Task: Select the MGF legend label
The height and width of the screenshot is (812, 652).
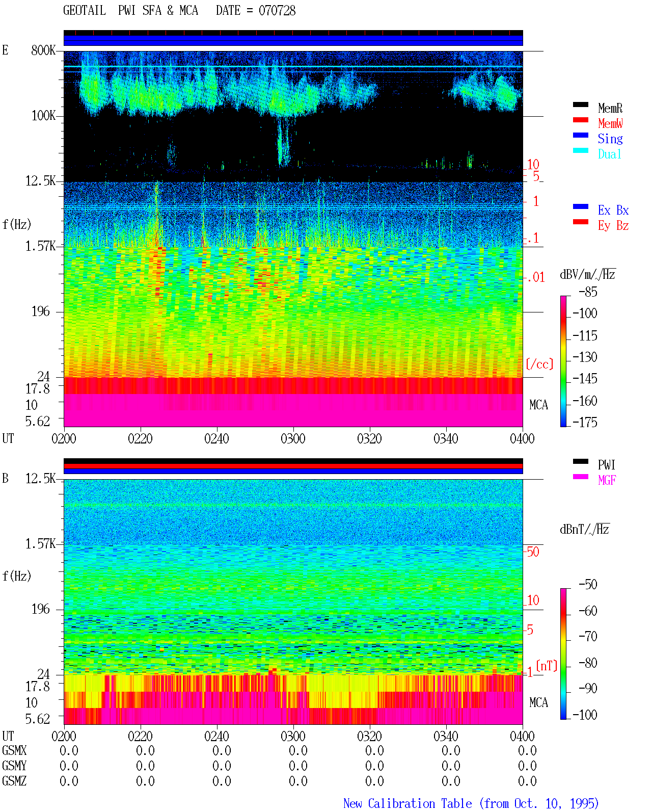Action: (x=607, y=480)
